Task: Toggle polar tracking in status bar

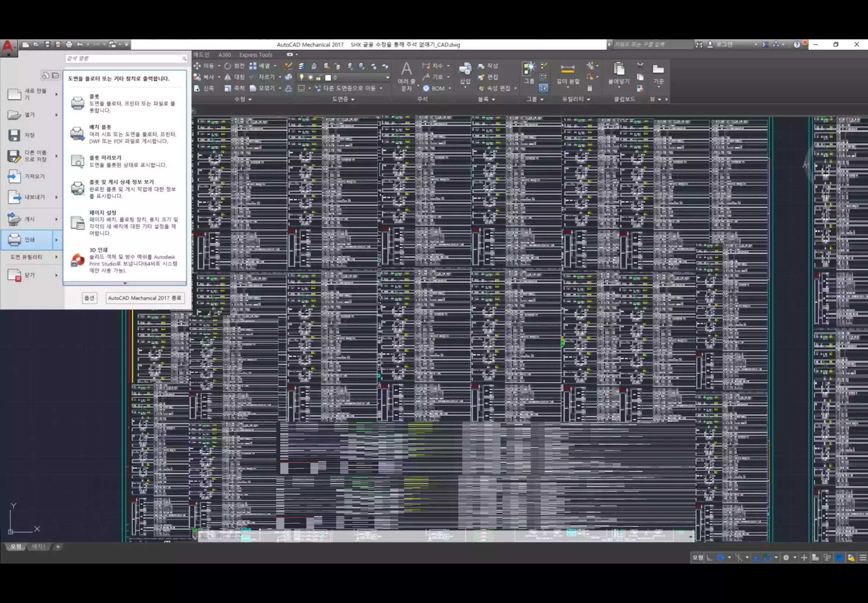Action: tap(721, 558)
